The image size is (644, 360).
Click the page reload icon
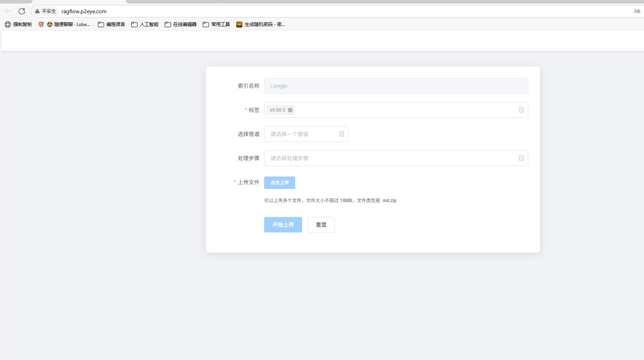tap(22, 11)
